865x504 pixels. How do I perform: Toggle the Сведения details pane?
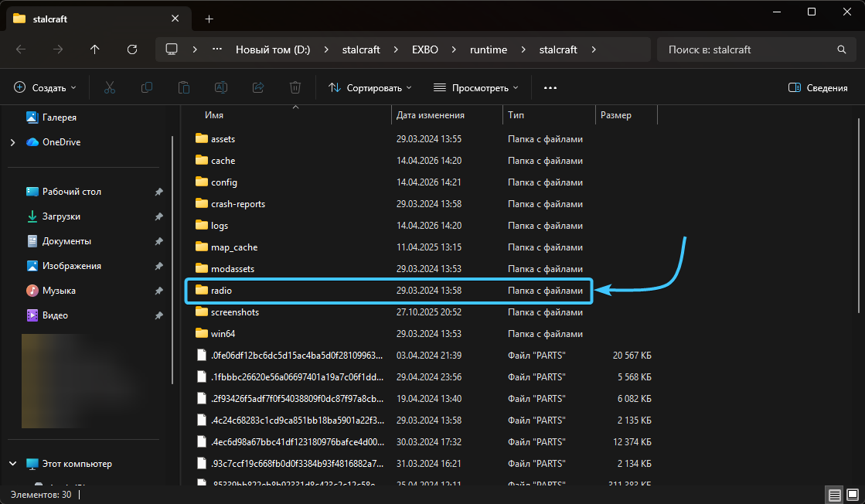[818, 88]
